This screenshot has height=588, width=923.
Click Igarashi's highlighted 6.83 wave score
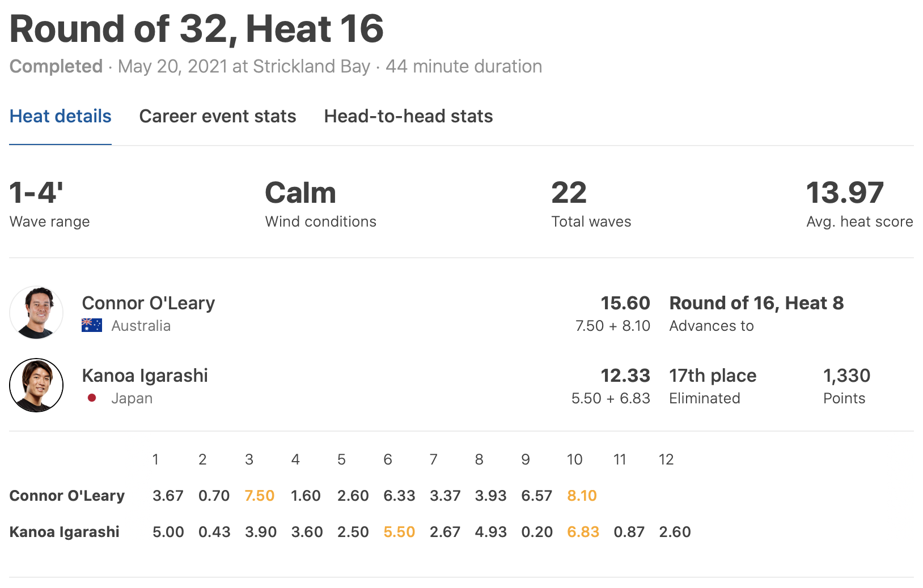pos(583,532)
